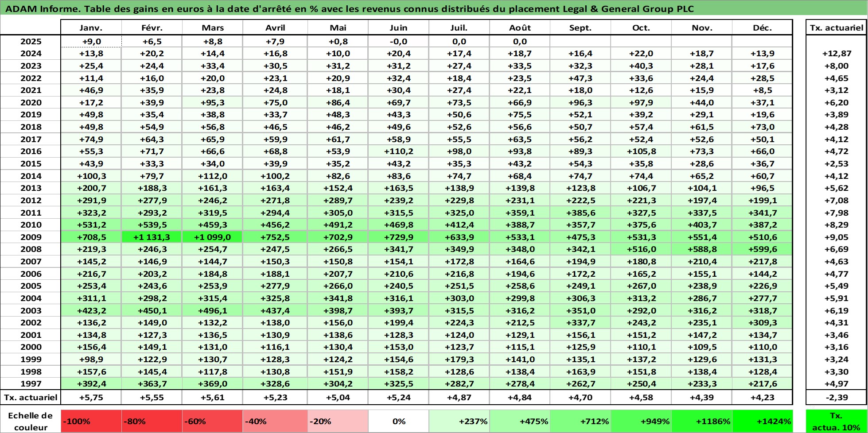Click the +392,4 cell in January 1997
Image resolution: width=868 pixels, height=433 pixels.
[91, 384]
